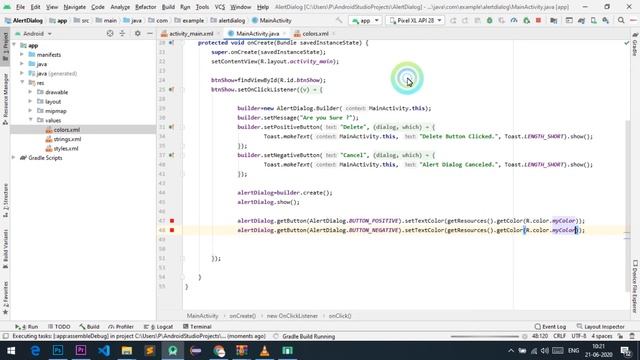
Task: Open Sublime Text from the taskbar
Action: tap(150, 351)
